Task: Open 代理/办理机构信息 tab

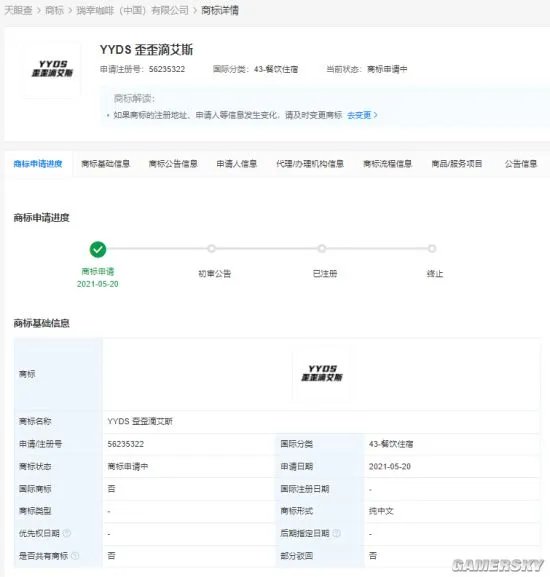Action: [310, 164]
